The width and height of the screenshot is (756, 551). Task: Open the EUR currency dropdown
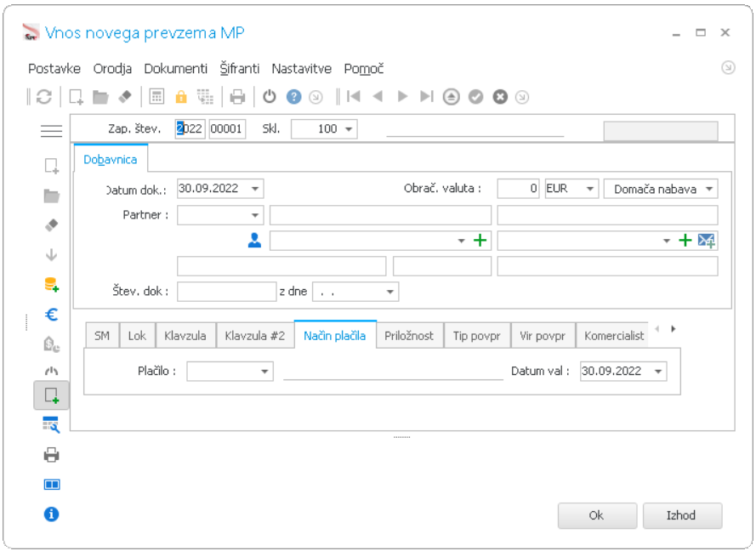click(x=589, y=189)
